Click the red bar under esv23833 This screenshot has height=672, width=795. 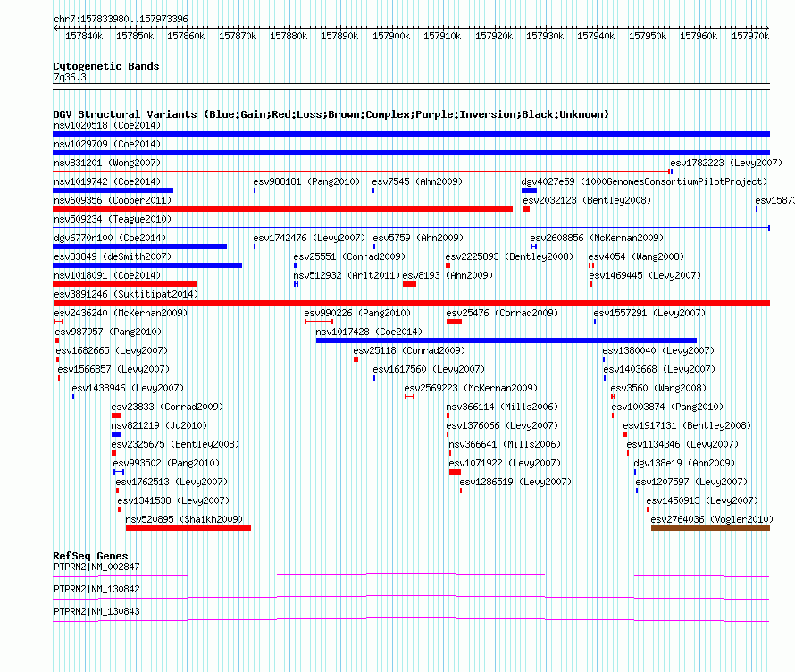(x=115, y=416)
